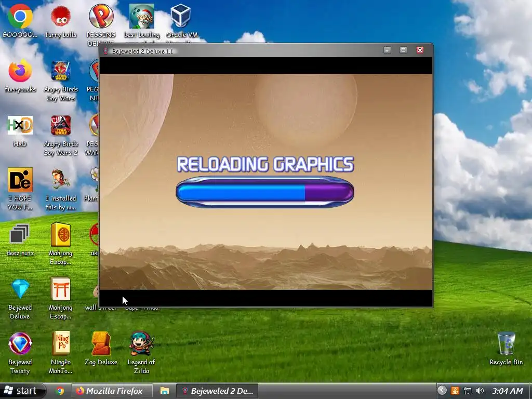Select the Bejeweled 2 De... taskbar button
Image resolution: width=532 pixels, height=399 pixels.
[x=217, y=391]
